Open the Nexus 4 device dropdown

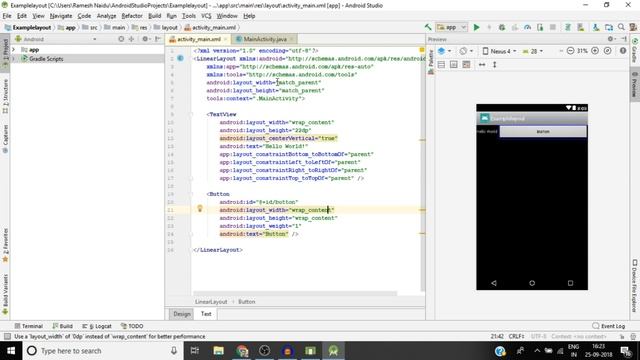tap(499, 51)
